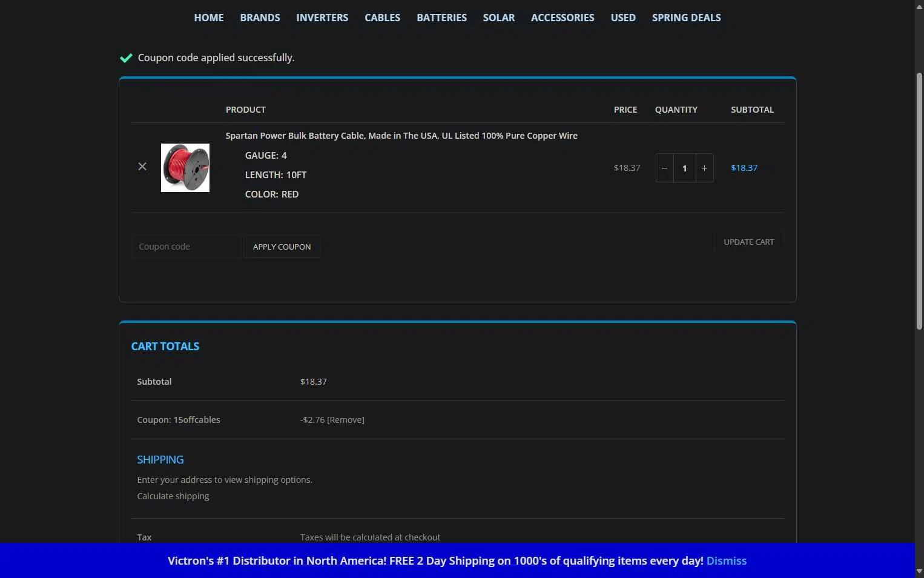Open the ACCESSORIES menu
Image resolution: width=924 pixels, height=578 pixels.
pos(563,18)
